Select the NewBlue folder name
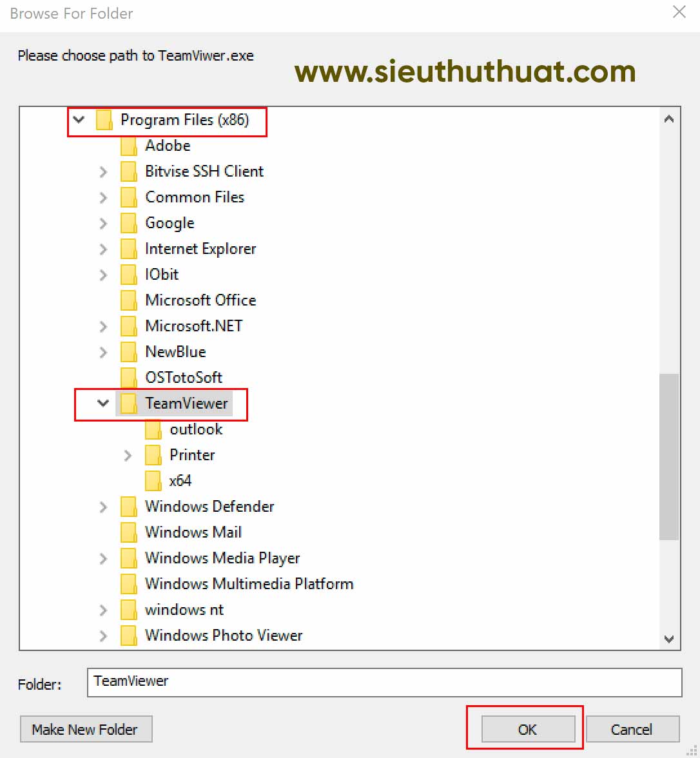 [175, 352]
